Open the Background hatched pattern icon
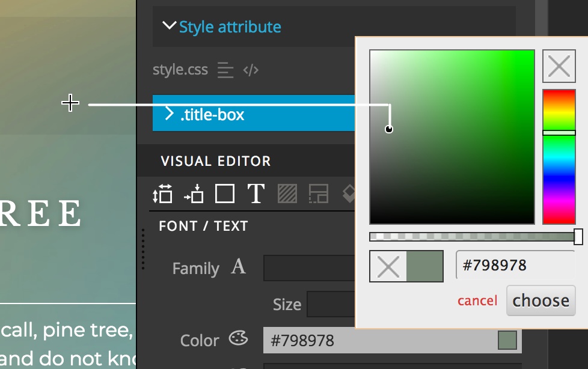The width and height of the screenshot is (588, 369). [287, 194]
